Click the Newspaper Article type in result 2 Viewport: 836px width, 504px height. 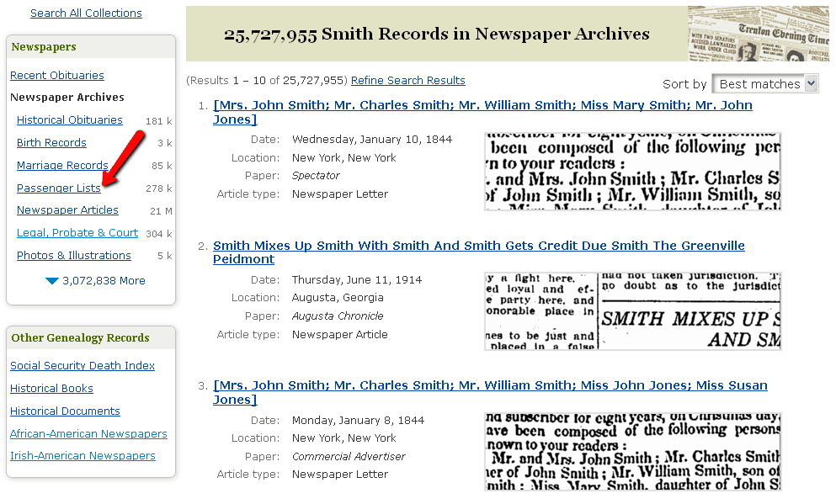pos(339,334)
